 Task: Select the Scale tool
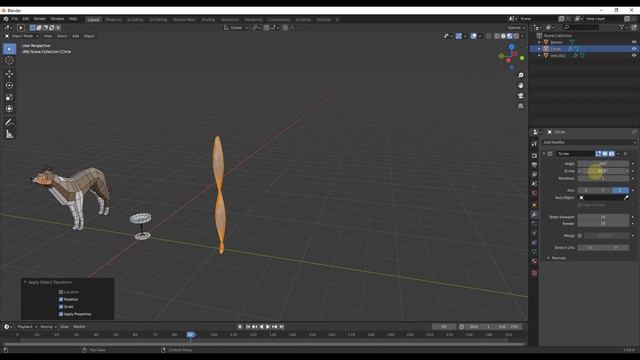point(9,97)
